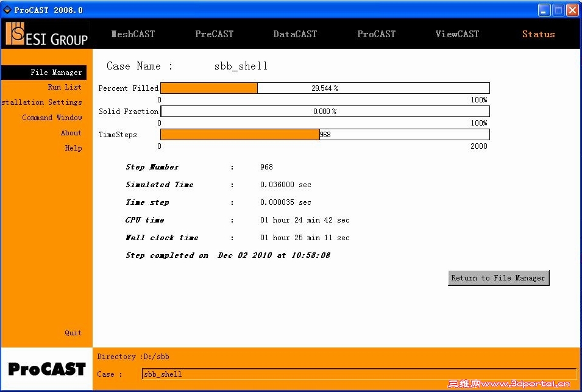Launch the ProCAST solver tab
The height and width of the screenshot is (392, 582).
tap(376, 34)
